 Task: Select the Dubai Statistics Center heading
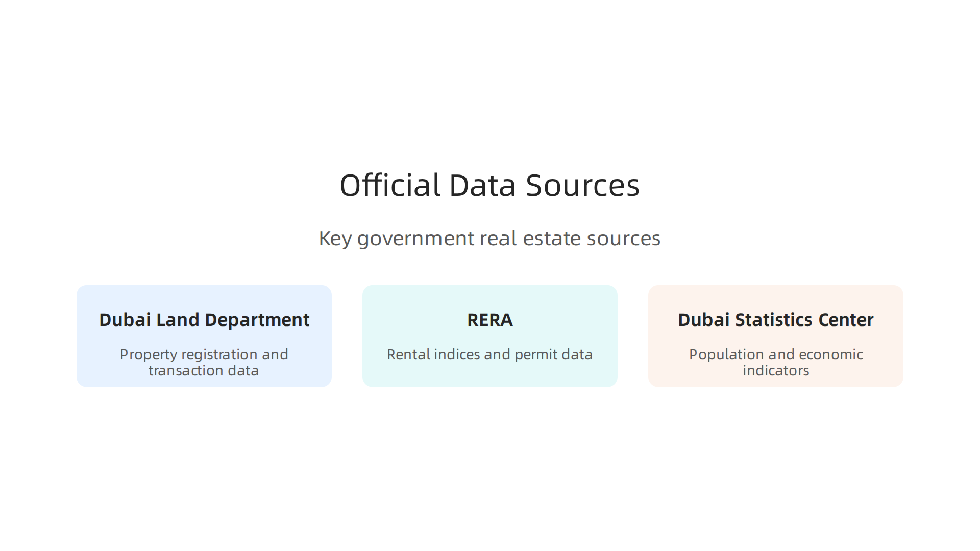click(776, 320)
